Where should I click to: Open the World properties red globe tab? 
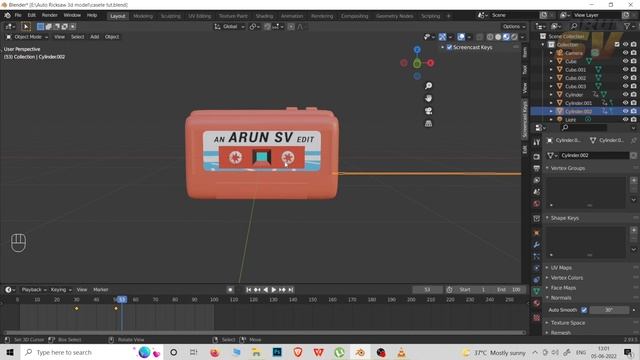click(536, 204)
